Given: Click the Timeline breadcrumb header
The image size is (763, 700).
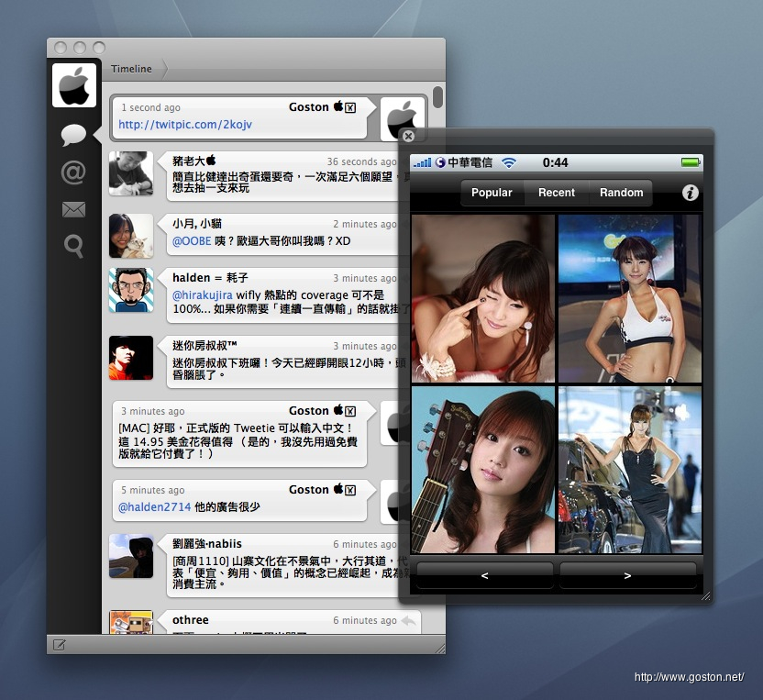Looking at the screenshot, I should pyautogui.click(x=131, y=69).
